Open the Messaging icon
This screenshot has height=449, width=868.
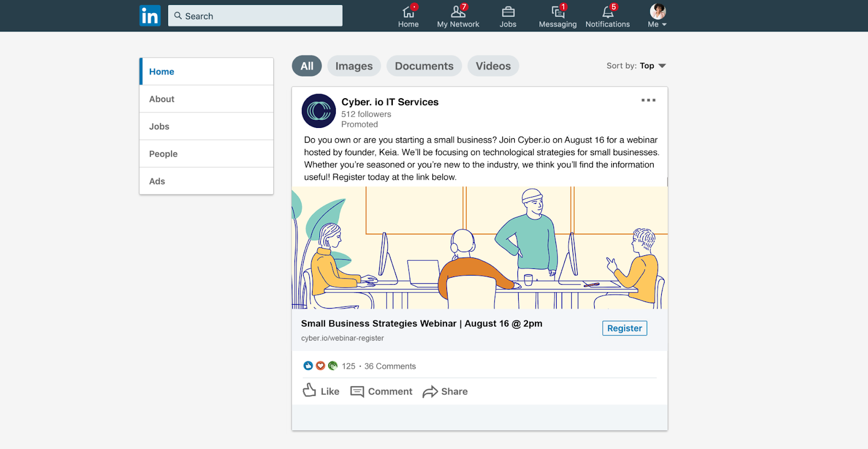tap(558, 12)
